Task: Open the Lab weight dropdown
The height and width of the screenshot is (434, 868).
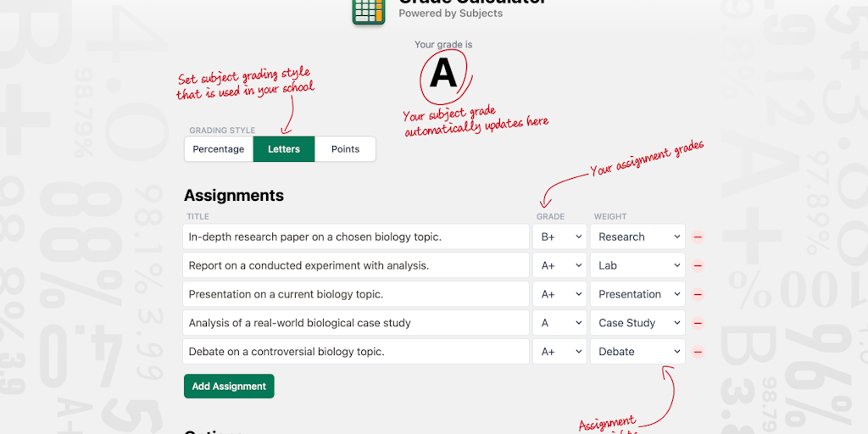Action: click(637, 266)
